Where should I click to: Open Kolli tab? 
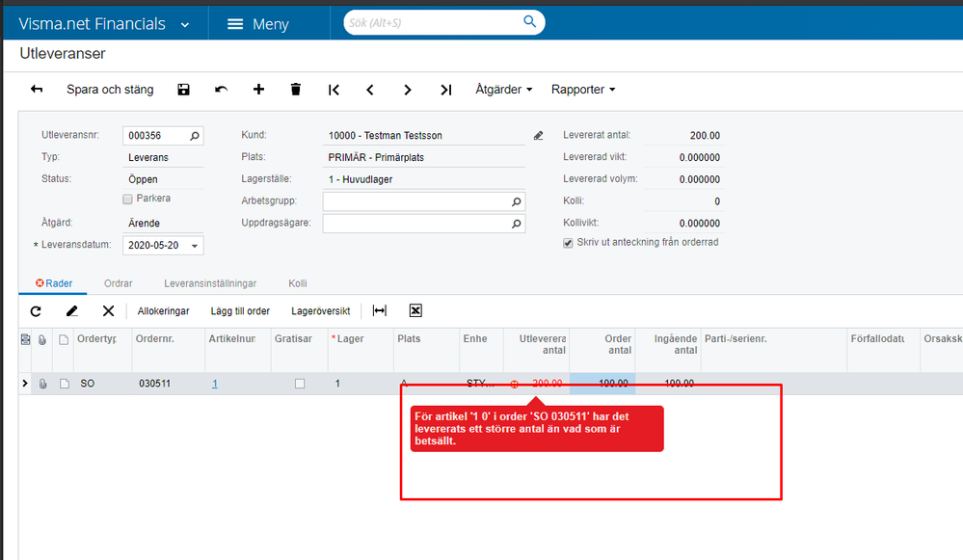[297, 283]
